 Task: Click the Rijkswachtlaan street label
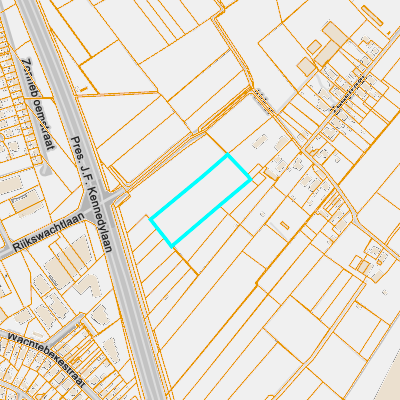click(49, 233)
